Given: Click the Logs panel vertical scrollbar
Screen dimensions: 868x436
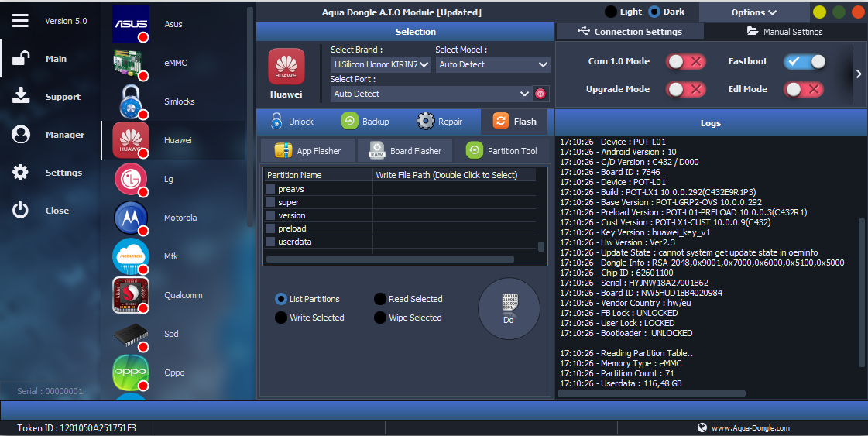Looking at the screenshot, I should coord(861,293).
